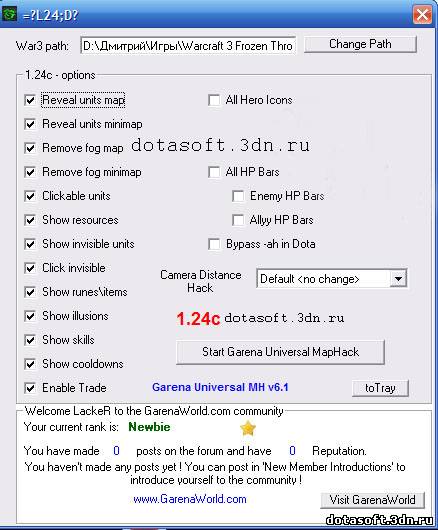438x530 pixels.
Task: Start Garena Universal MapHack
Action: pyautogui.click(x=280, y=352)
